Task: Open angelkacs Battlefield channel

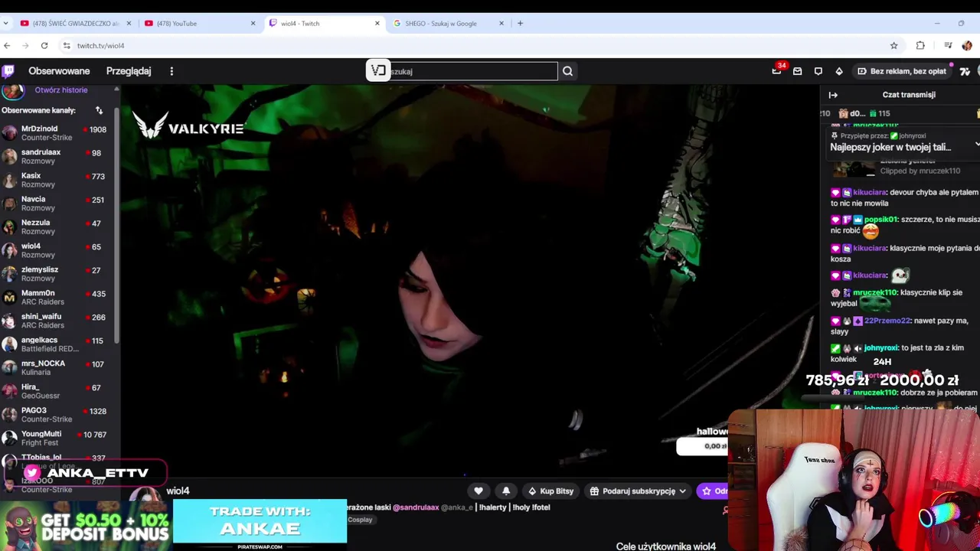Action: pos(58,344)
